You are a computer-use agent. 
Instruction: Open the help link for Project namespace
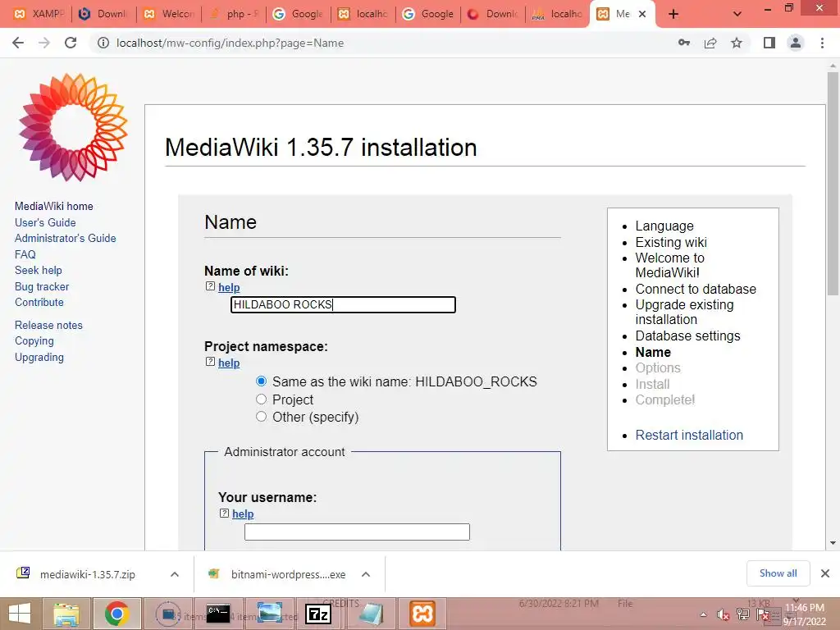tap(229, 363)
